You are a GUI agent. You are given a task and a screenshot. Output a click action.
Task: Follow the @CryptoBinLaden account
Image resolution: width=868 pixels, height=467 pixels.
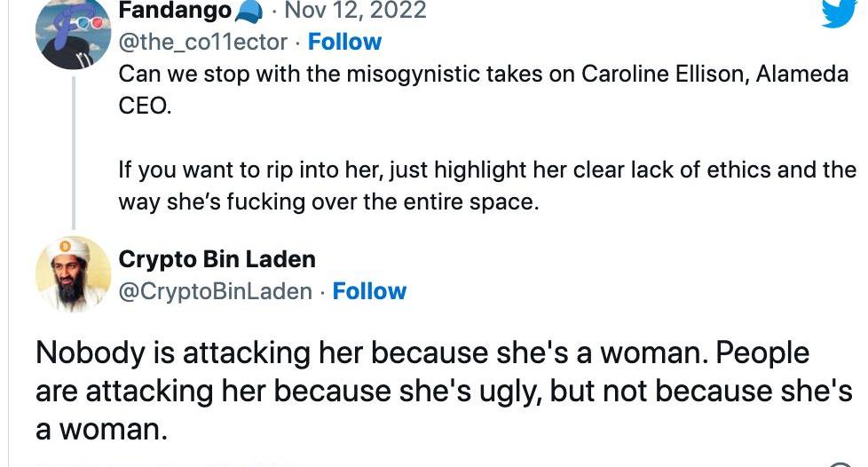tap(369, 291)
